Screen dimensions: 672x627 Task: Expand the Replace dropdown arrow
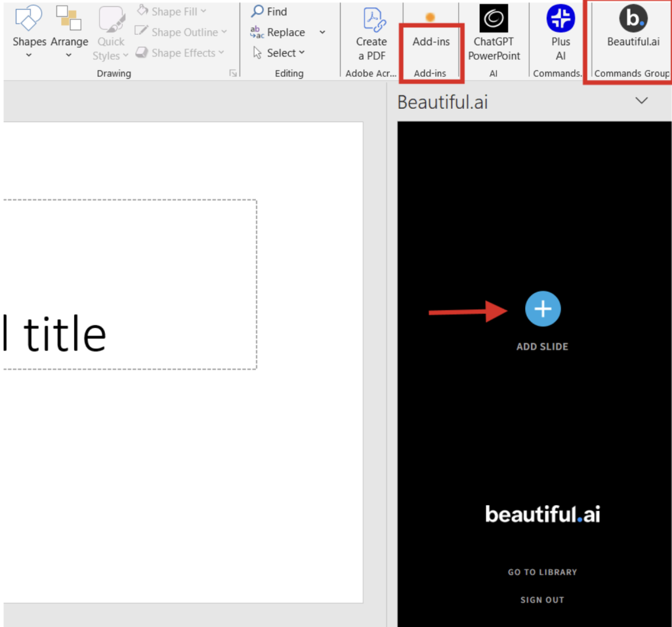pos(322,32)
